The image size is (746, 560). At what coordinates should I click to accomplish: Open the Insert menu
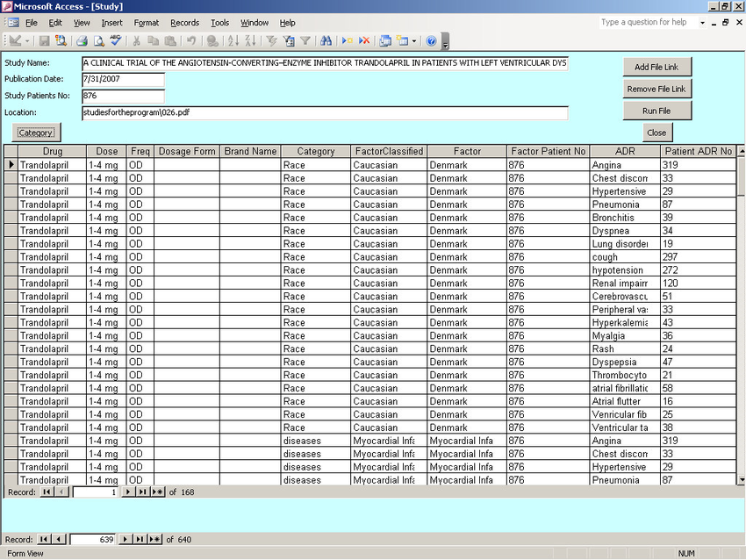click(111, 22)
